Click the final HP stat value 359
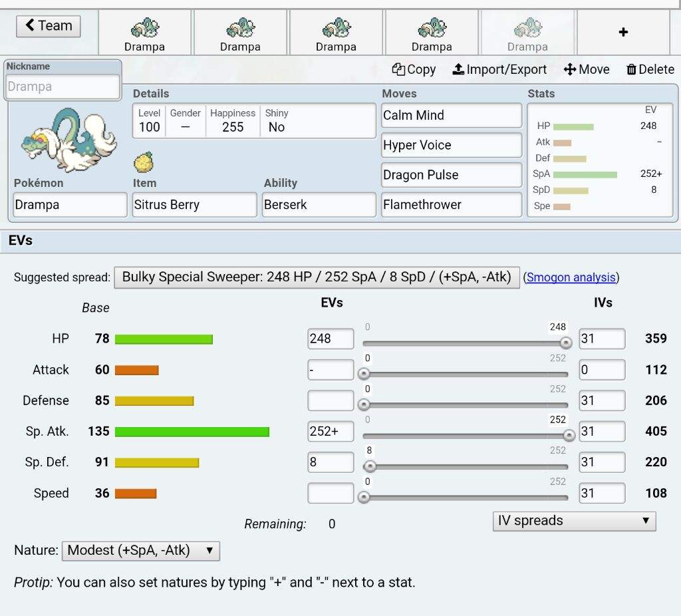 tap(656, 339)
